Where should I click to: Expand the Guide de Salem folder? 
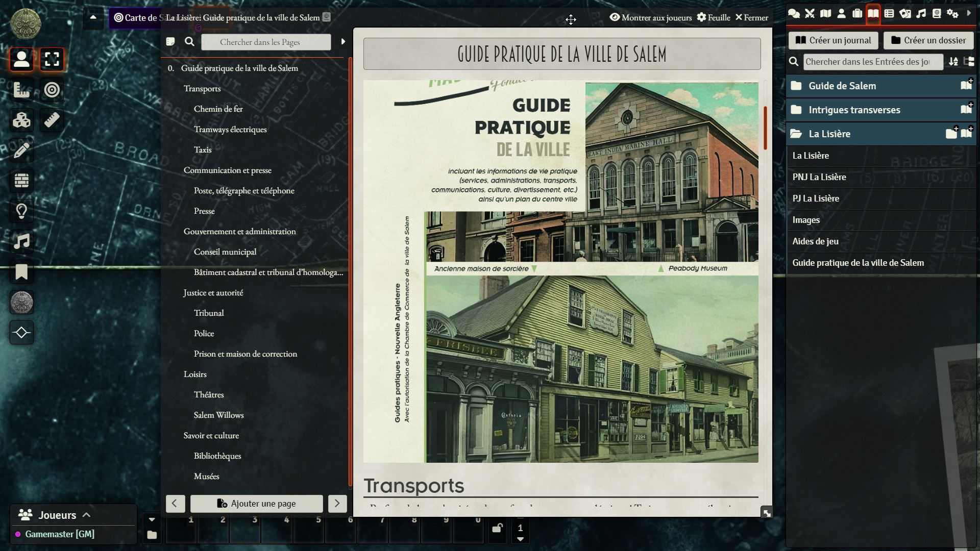tap(842, 86)
